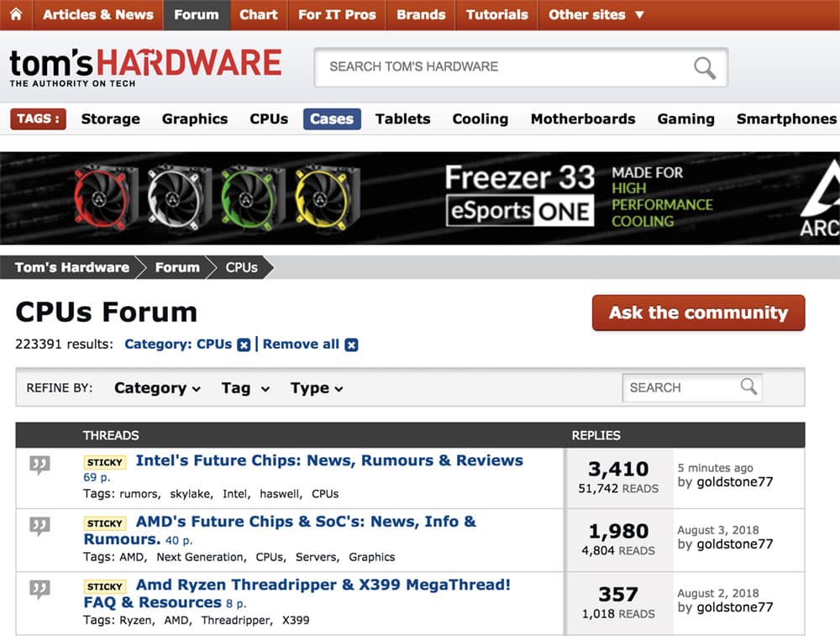Open Intel's Future Chips thread

(x=329, y=460)
